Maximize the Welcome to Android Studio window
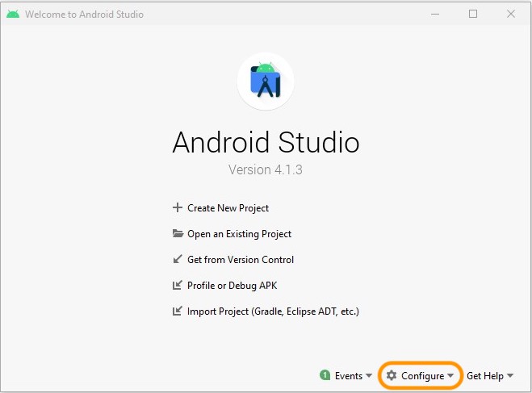Screen dimensions: 532x393 pyautogui.click(x=473, y=14)
